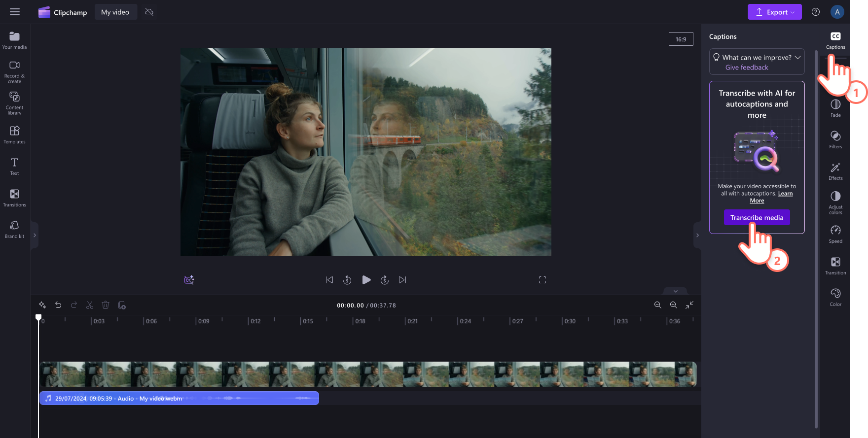Viewport: 868px width, 438px height.
Task: Delete the selected clip with the trash icon
Action: 106,305
